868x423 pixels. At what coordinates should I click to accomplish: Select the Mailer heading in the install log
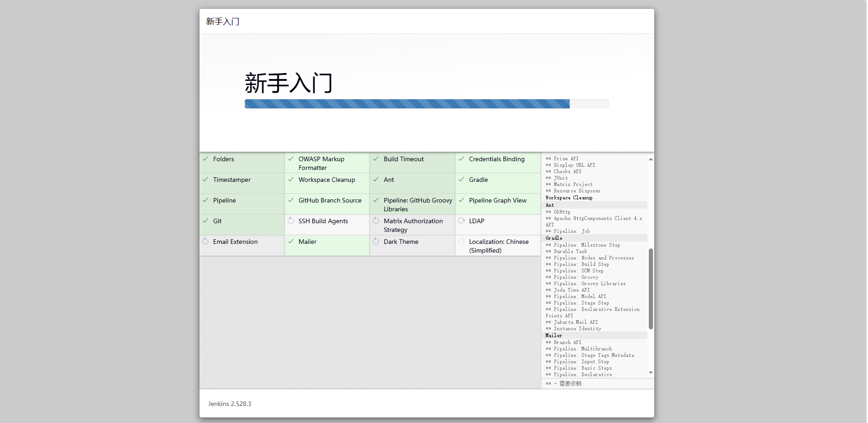tap(554, 336)
